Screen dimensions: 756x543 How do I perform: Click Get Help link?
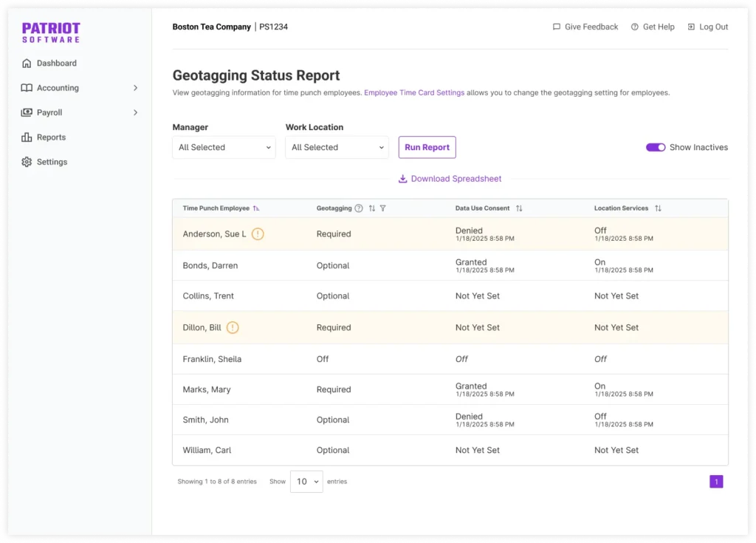(659, 27)
